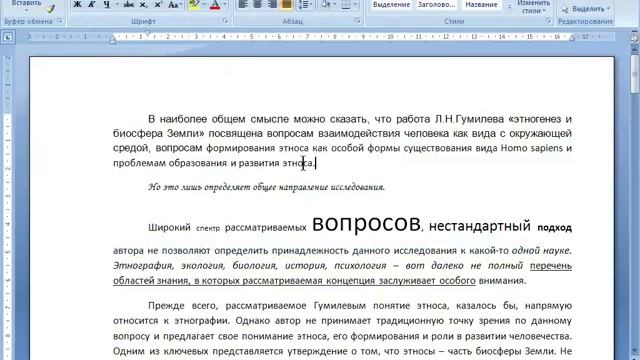Align text right
640x360 pixels.
(x=272, y=4)
